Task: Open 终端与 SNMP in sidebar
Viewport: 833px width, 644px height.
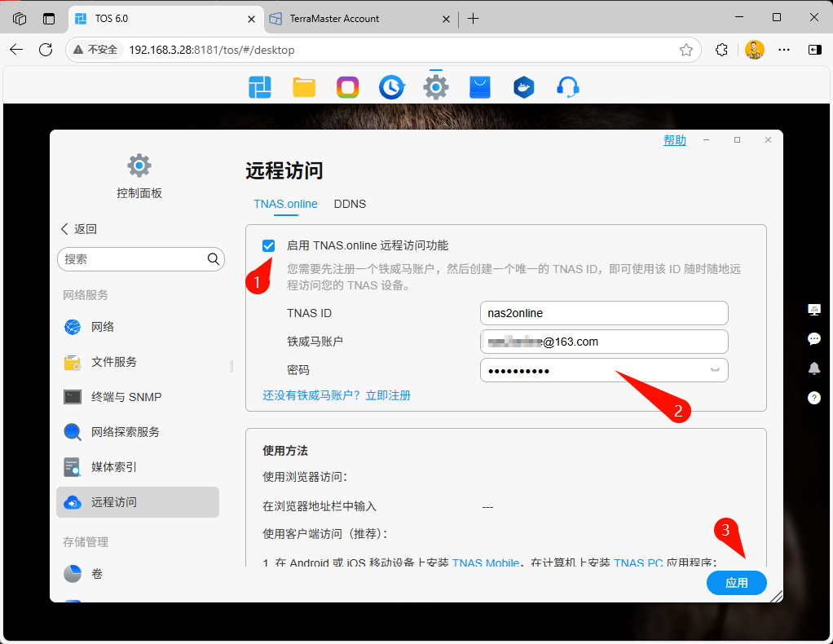Action: (138, 397)
